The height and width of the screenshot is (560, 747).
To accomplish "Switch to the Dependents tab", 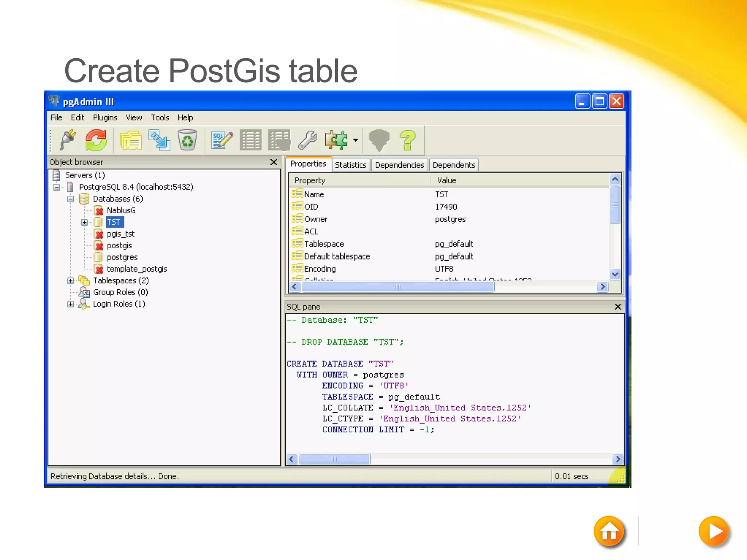I will pos(454,165).
